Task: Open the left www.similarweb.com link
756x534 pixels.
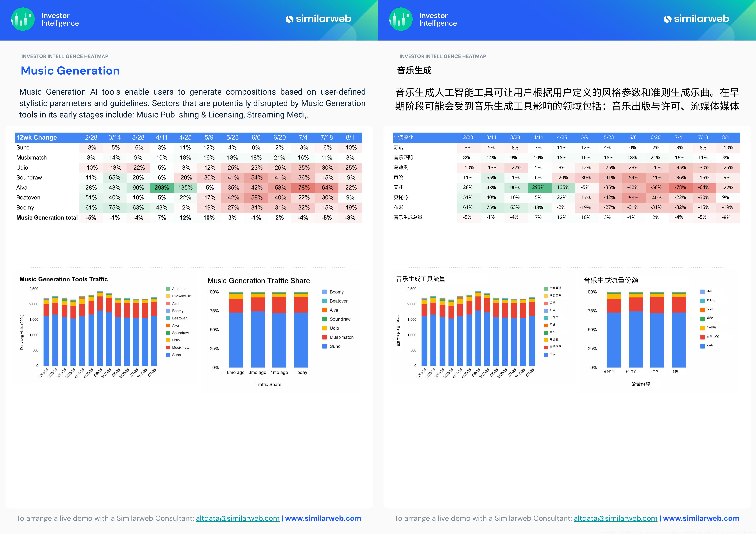Action: [x=323, y=518]
